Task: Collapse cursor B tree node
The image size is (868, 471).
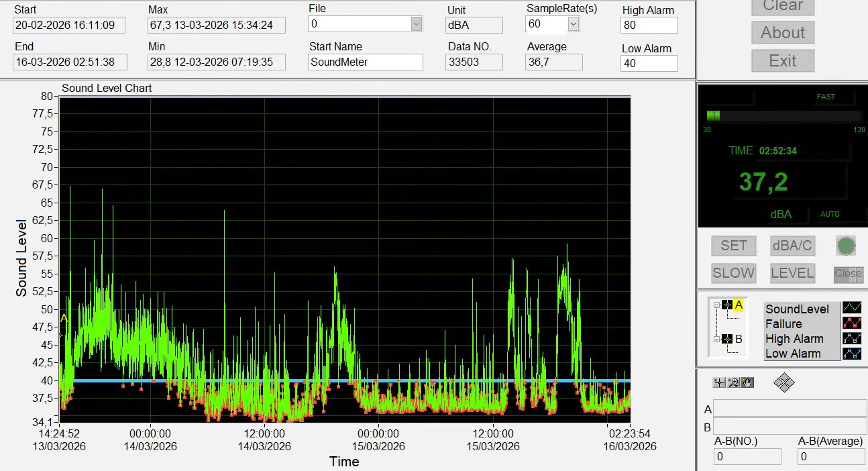Action: [x=716, y=339]
